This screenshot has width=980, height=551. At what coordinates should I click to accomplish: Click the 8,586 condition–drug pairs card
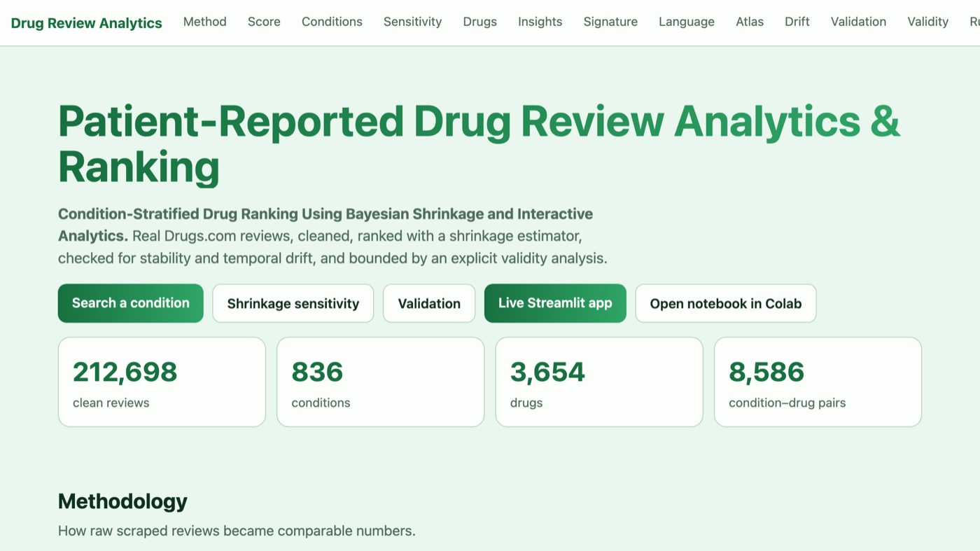(818, 382)
